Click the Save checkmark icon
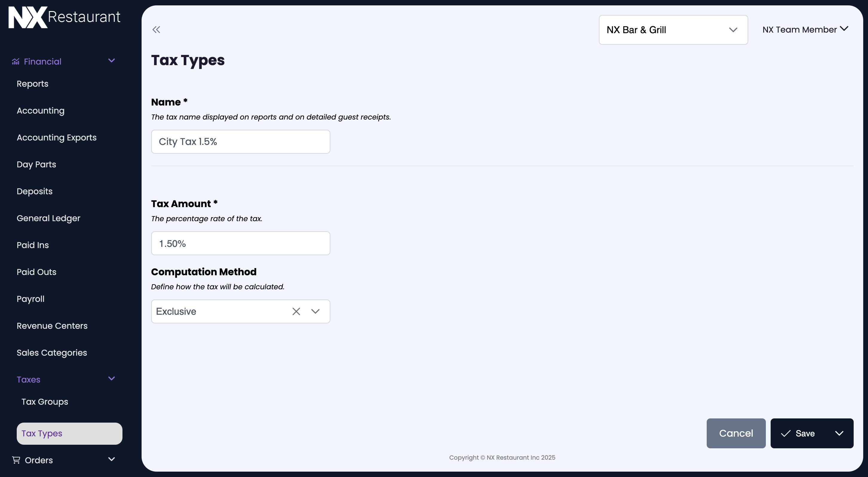868x477 pixels. pyautogui.click(x=786, y=433)
